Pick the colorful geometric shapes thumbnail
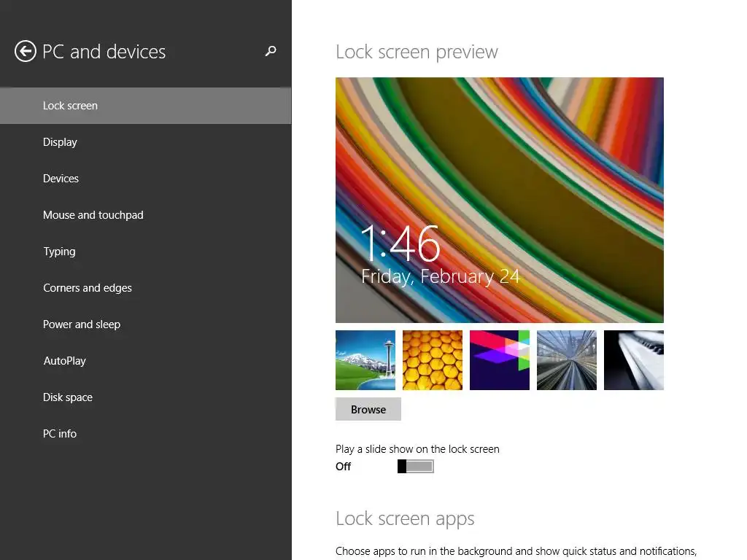Image resolution: width=747 pixels, height=560 pixels. click(x=500, y=360)
